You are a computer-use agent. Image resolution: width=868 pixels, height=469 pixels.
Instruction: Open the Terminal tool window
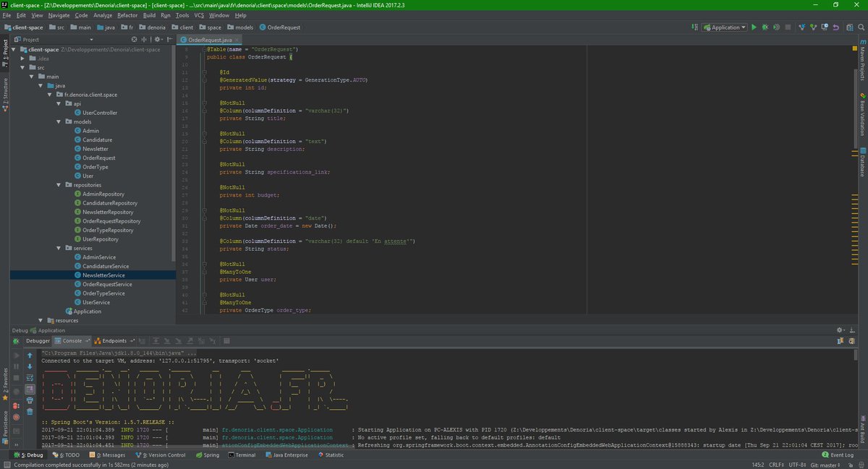[241, 455]
